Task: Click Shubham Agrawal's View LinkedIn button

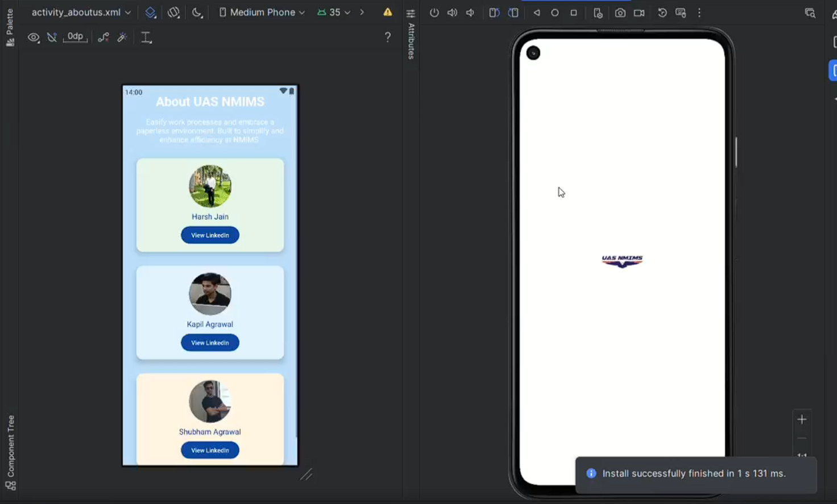Action: 210,450
